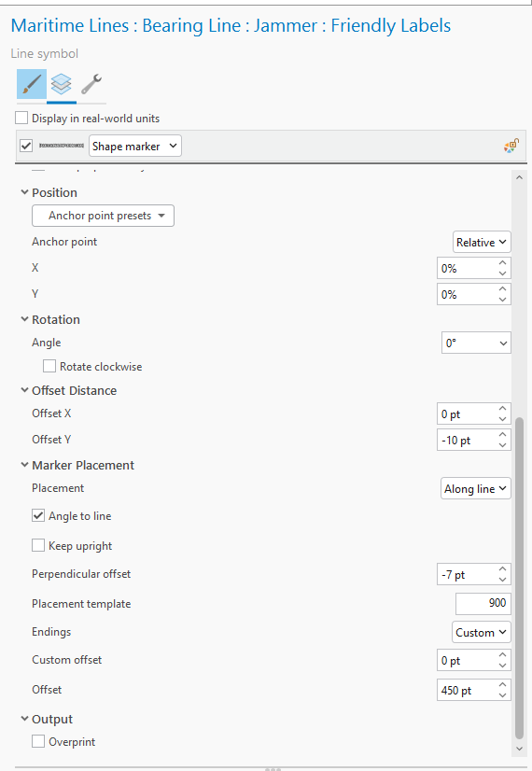This screenshot has height=771, width=532.
Task: Open the Shape marker type dropdown
Action: coord(135,146)
